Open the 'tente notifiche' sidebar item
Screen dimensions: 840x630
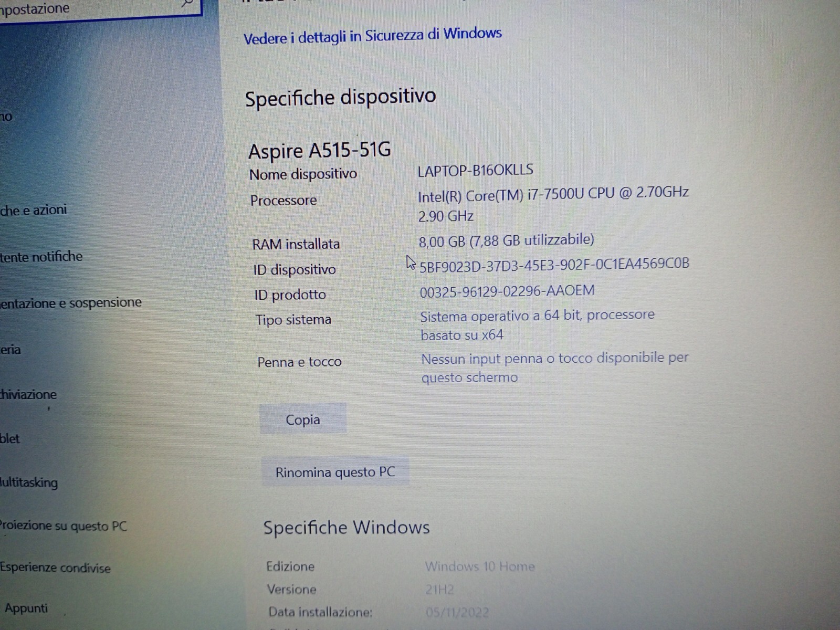click(x=41, y=257)
